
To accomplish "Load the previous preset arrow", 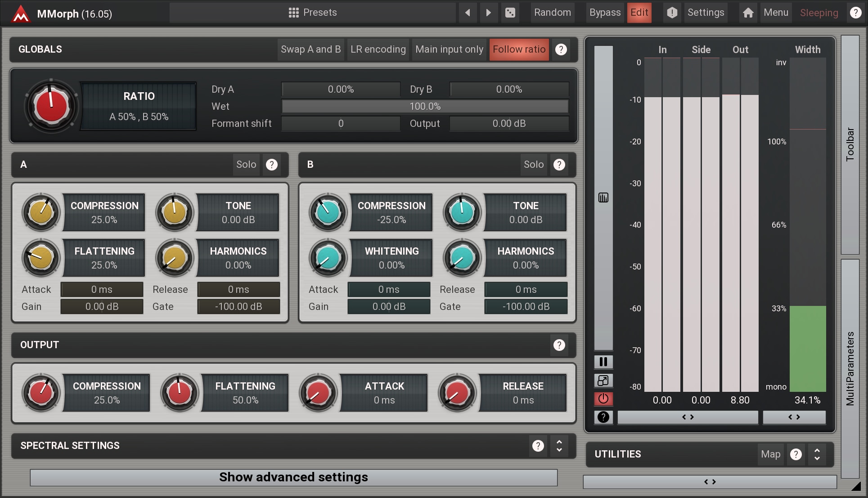I will pos(468,13).
